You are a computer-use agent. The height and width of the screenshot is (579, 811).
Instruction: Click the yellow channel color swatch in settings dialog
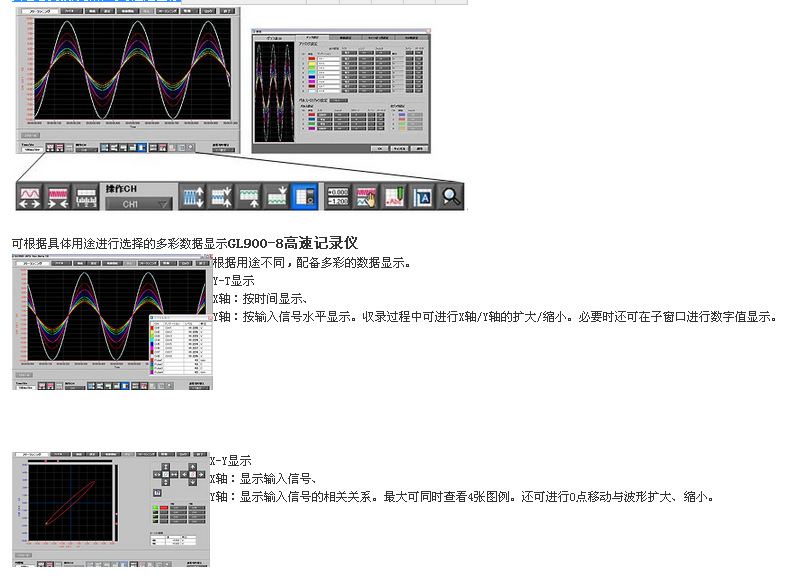311,64
